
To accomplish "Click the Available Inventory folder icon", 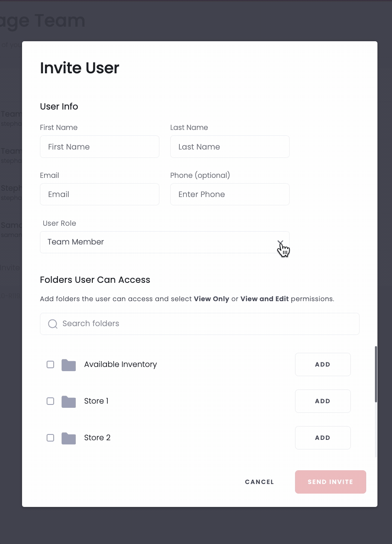I will 69,365.
